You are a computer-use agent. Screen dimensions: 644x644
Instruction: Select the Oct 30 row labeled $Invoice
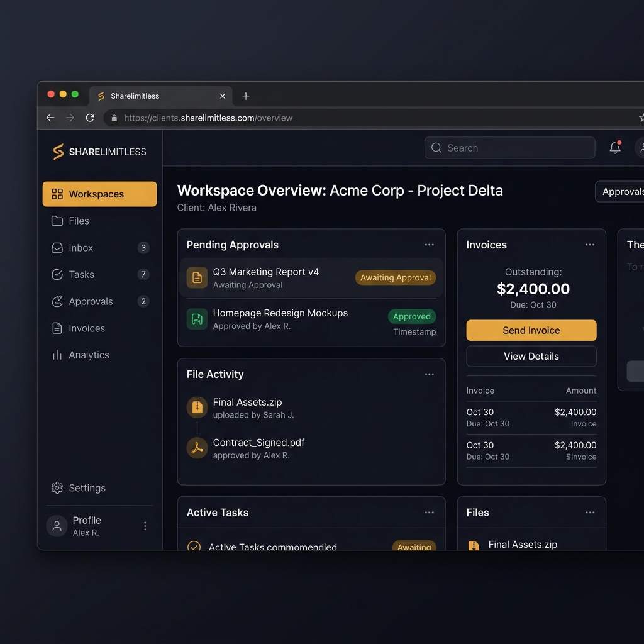pos(531,450)
